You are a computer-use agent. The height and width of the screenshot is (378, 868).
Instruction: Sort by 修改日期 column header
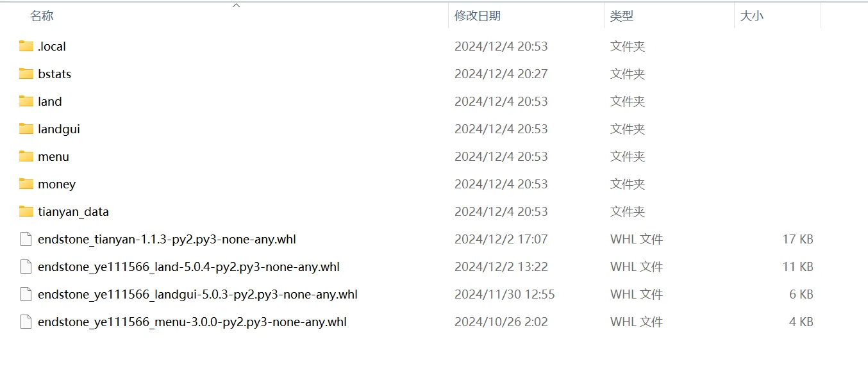[x=478, y=16]
